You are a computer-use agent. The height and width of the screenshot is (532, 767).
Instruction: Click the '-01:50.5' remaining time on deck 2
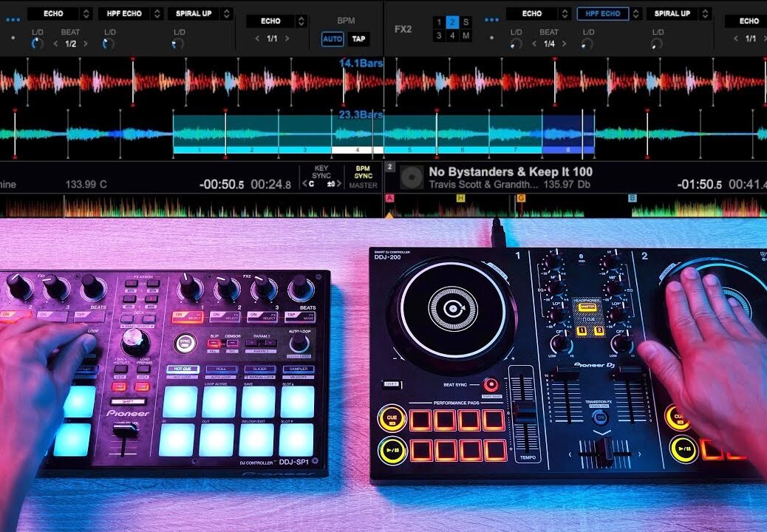click(x=700, y=185)
